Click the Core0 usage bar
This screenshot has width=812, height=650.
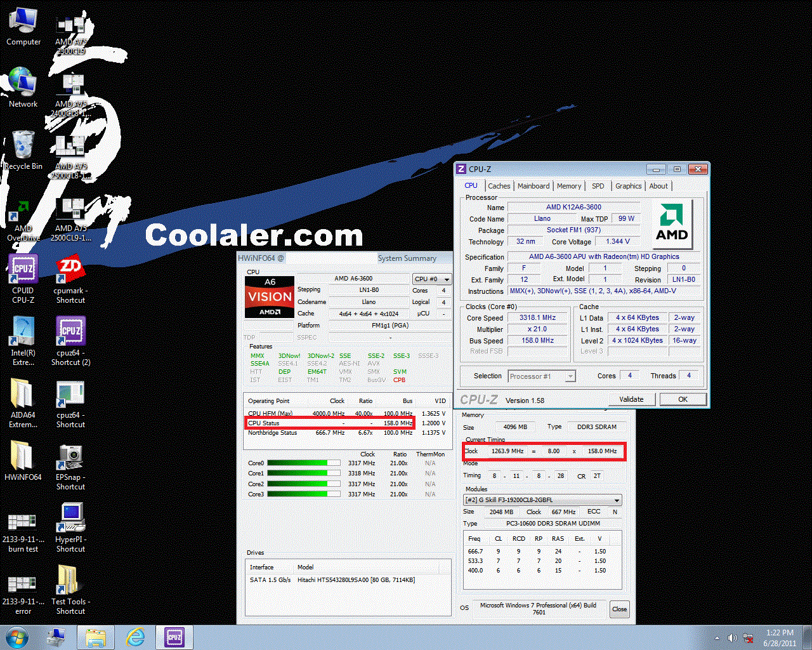(x=303, y=463)
